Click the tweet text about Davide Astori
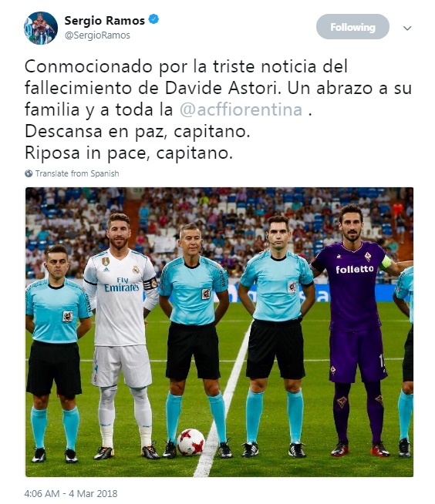435x504 pixels. (218, 109)
